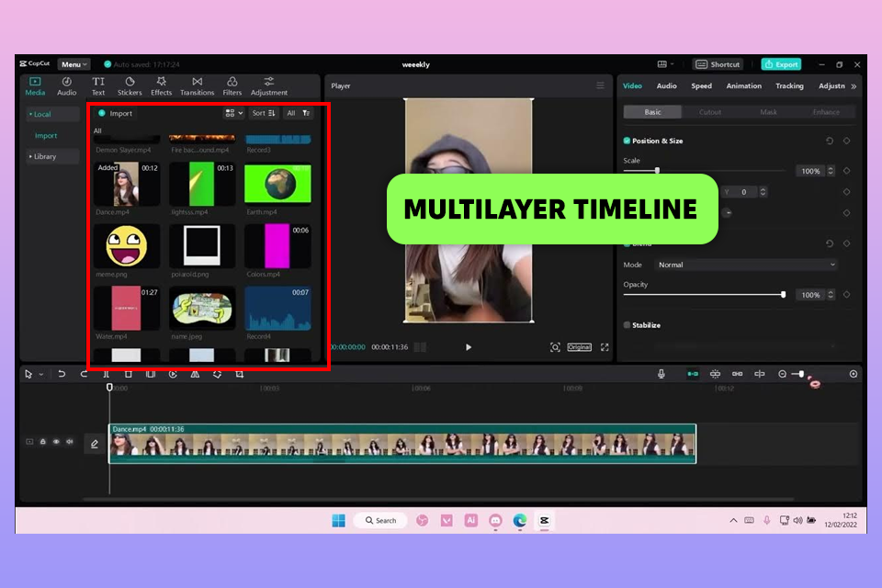The height and width of the screenshot is (588, 882).
Task: Open the Media panel tab
Action: [35, 86]
